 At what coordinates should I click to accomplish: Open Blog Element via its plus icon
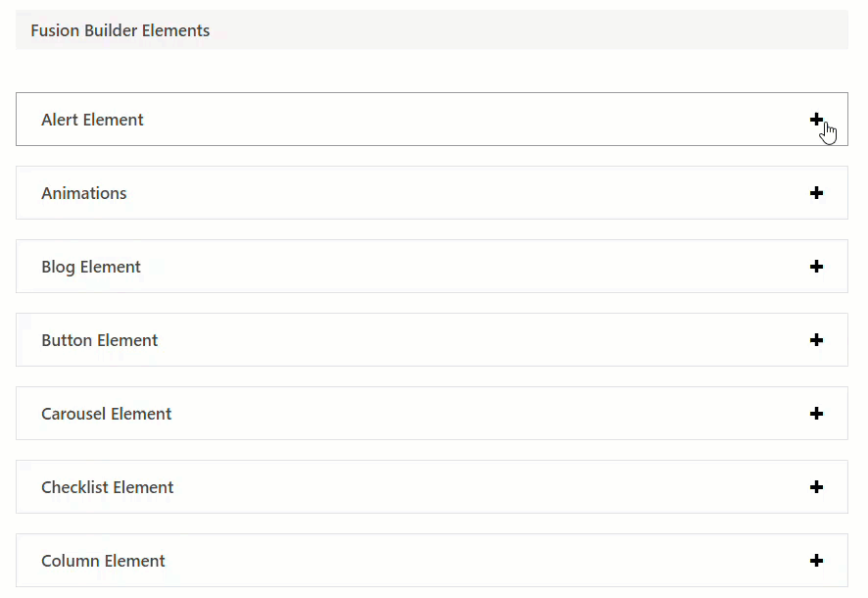click(816, 267)
